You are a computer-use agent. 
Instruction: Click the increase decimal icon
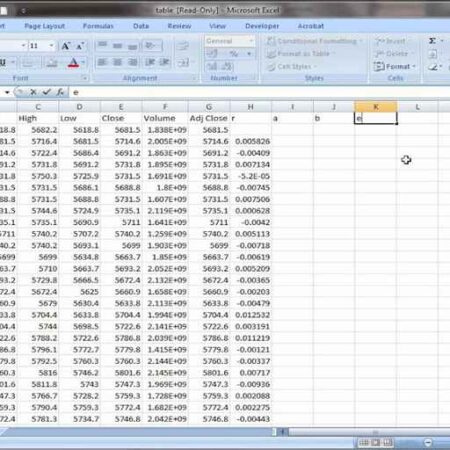[x=212, y=66]
